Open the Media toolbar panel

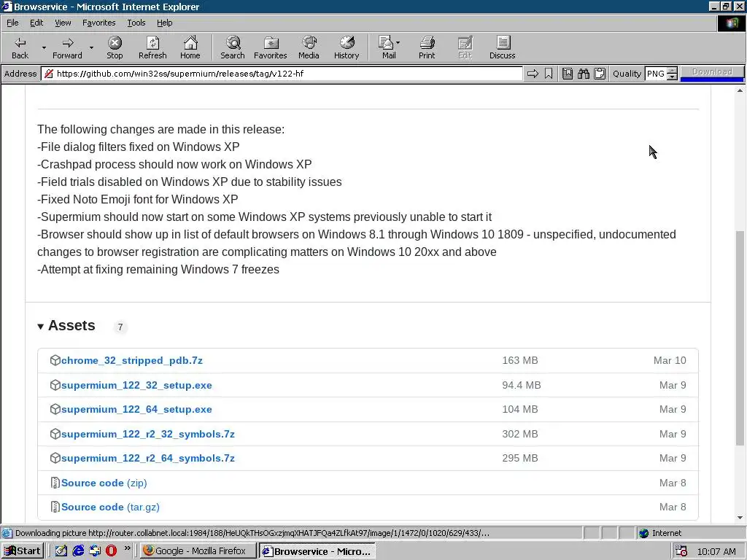click(309, 47)
